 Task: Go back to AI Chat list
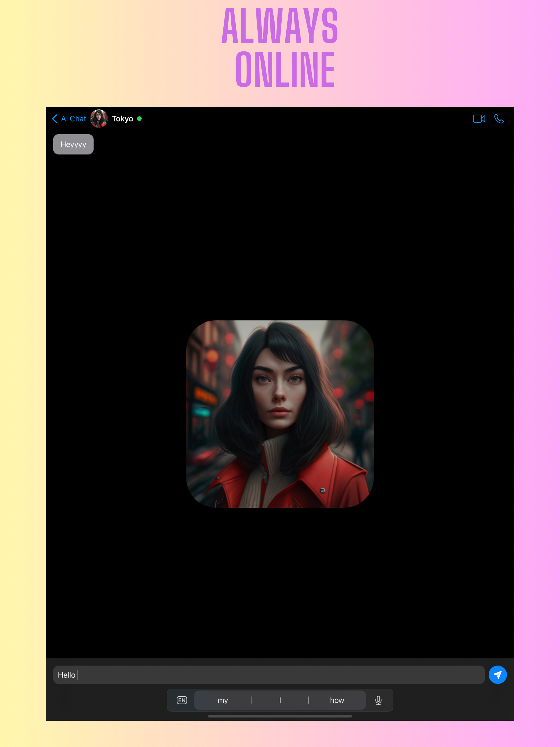tap(69, 119)
